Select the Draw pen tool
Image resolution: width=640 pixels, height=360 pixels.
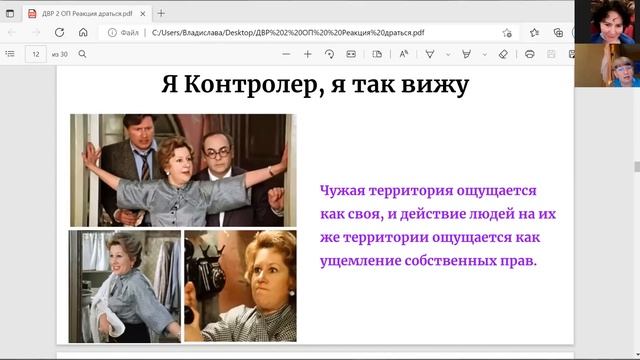(x=430, y=54)
